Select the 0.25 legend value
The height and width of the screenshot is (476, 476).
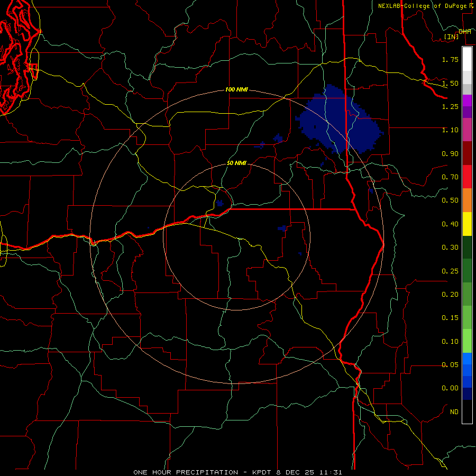(x=450, y=271)
